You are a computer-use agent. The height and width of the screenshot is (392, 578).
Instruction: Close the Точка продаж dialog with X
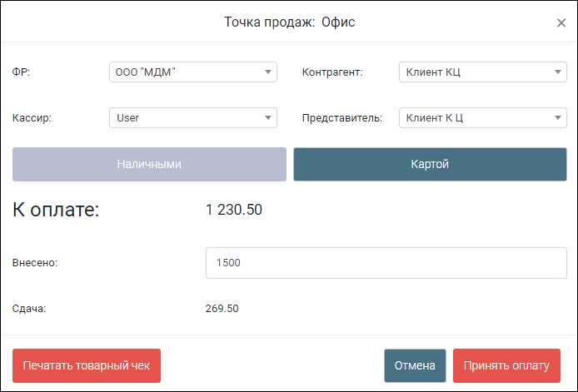561,22
